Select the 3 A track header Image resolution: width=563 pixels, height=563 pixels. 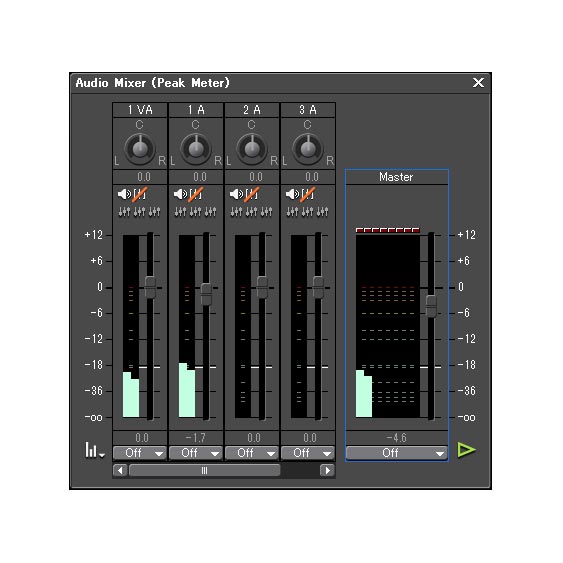click(x=308, y=110)
